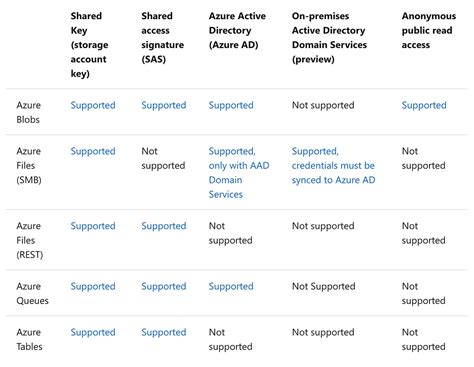474x367 pixels.
Task: Click Azure Queues Shared Key Supported link
Action: coord(93,286)
